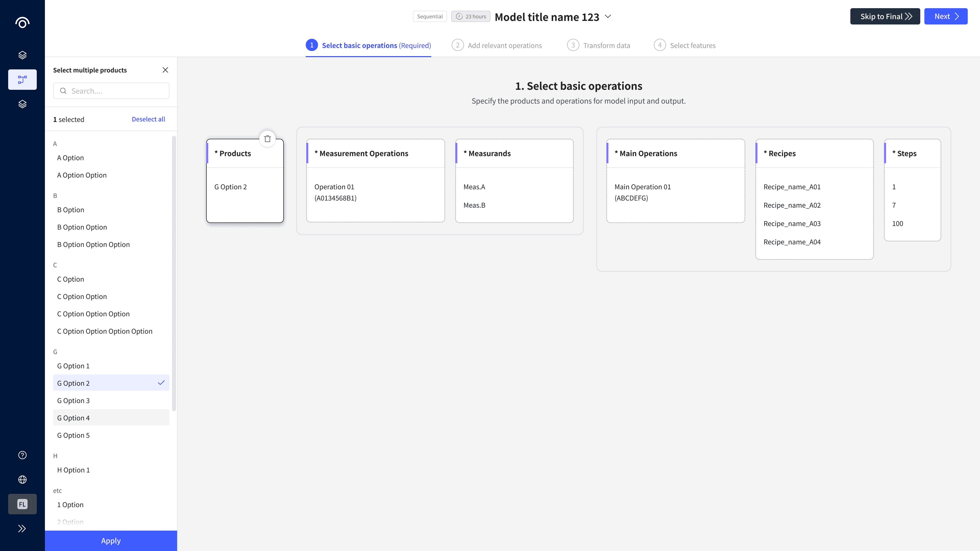Close the Select multiple products panel
Image resolution: width=980 pixels, height=551 pixels.
(x=165, y=70)
